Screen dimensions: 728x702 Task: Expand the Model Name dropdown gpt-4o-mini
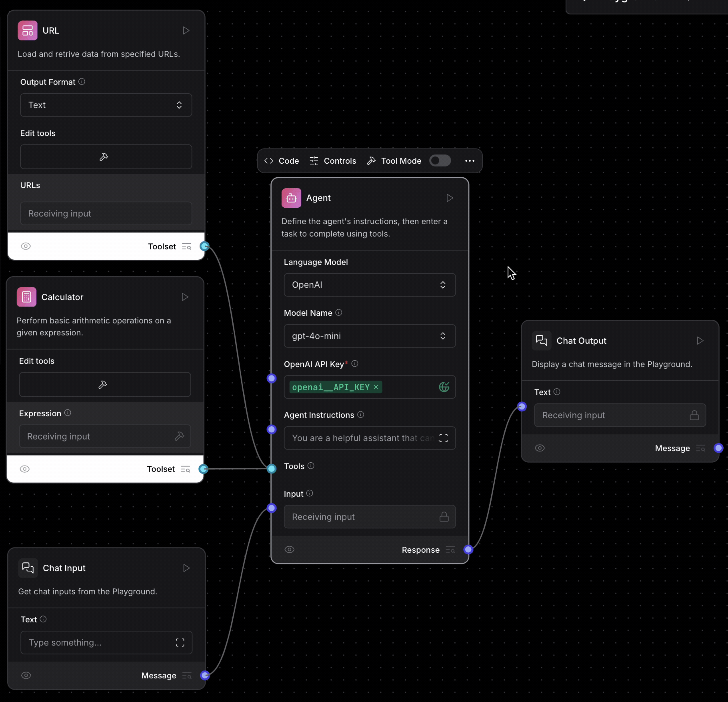point(369,336)
